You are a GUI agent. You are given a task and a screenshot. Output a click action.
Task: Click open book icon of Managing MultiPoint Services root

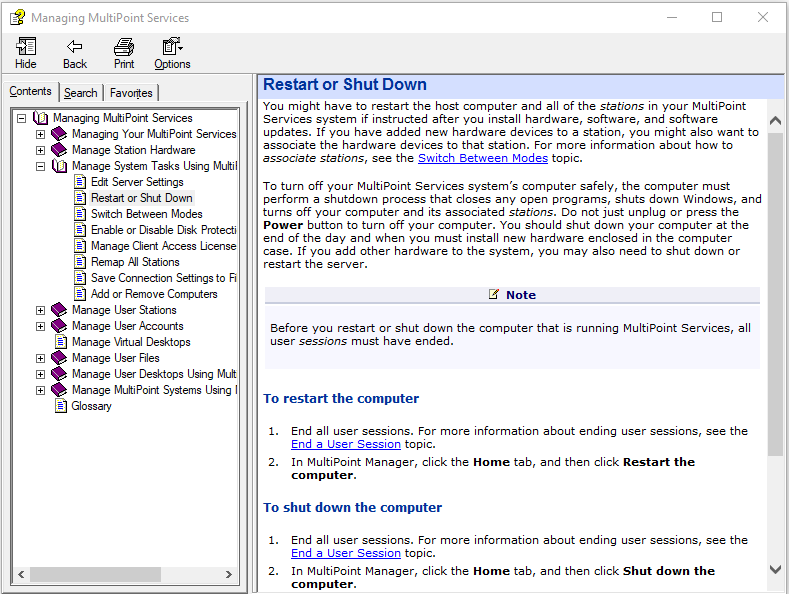click(x=41, y=118)
